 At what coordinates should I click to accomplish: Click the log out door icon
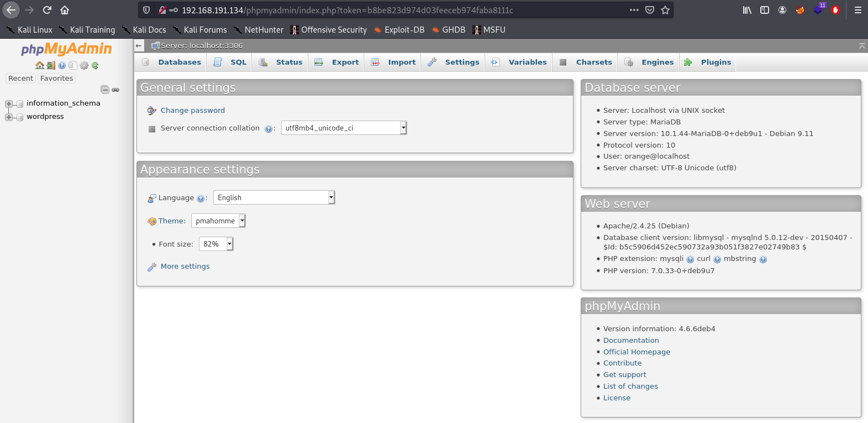(x=51, y=65)
